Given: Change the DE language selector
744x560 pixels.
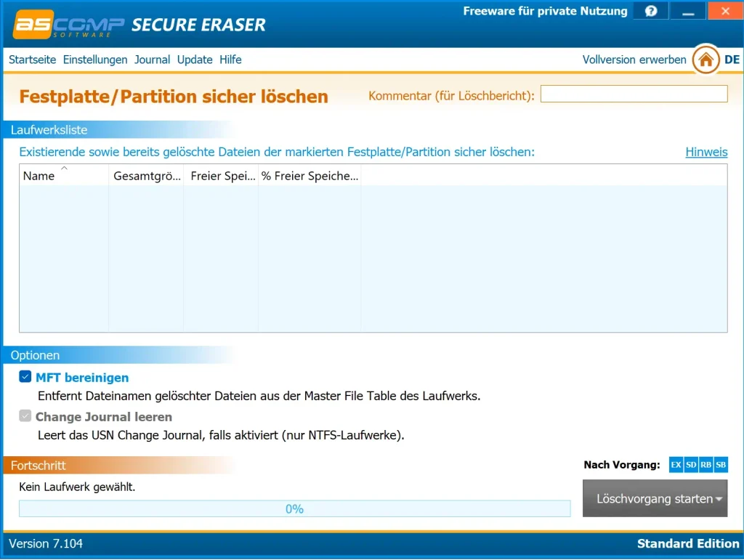Looking at the screenshot, I should (x=732, y=60).
